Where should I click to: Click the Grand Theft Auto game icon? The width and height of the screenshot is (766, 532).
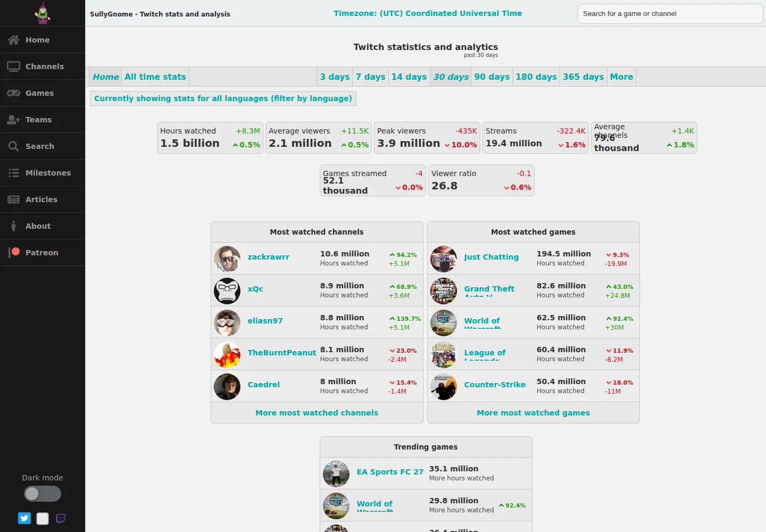444,291
